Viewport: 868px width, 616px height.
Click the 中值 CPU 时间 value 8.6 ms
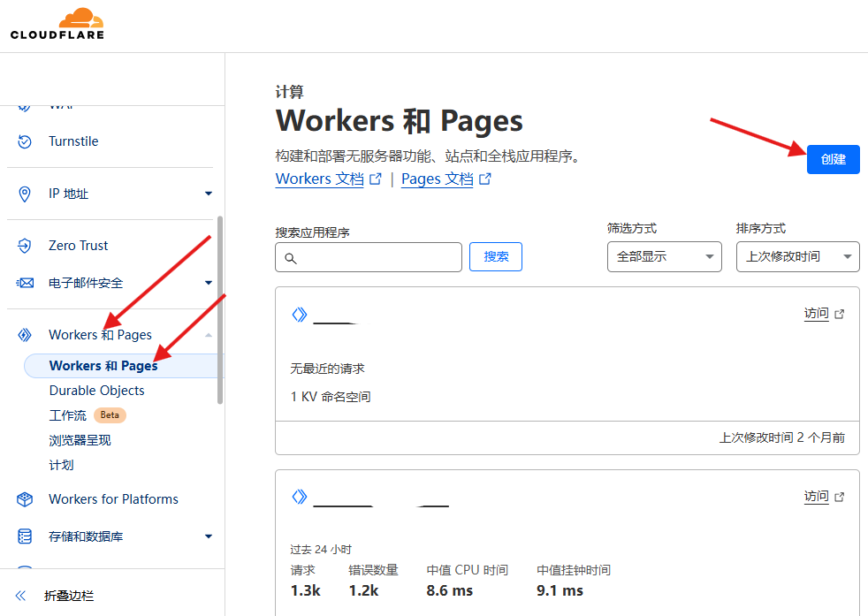(450, 591)
